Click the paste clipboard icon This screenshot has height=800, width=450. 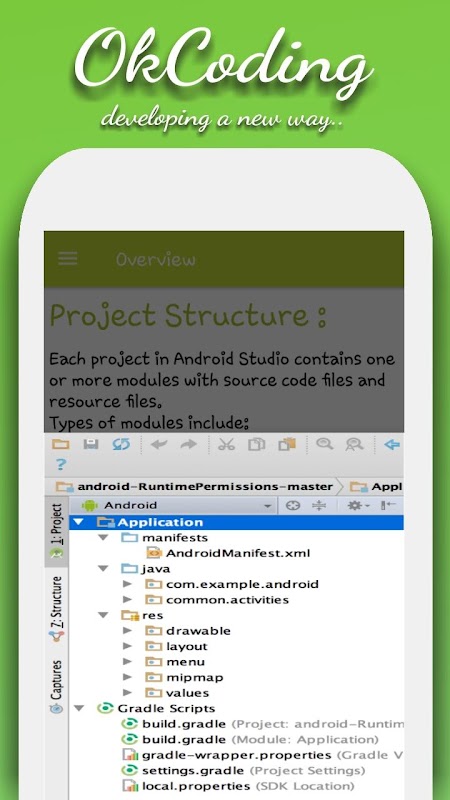[287, 444]
